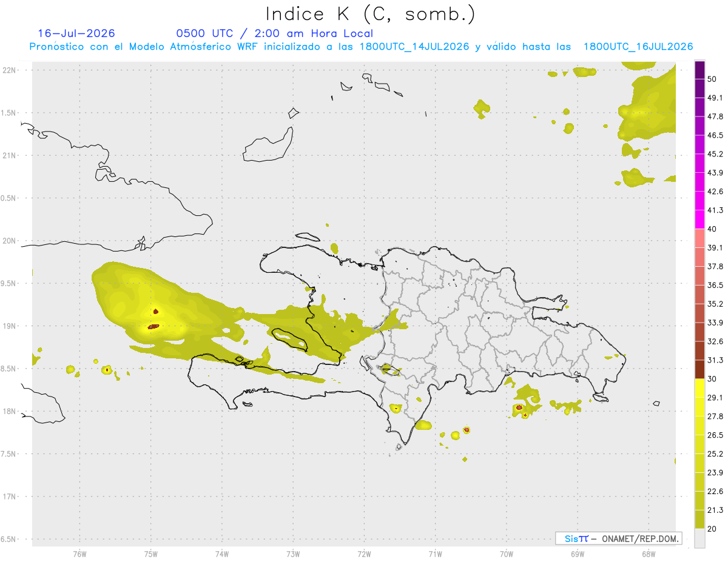Click the legend value "26.5"
The height and width of the screenshot is (562, 728).
point(716,435)
